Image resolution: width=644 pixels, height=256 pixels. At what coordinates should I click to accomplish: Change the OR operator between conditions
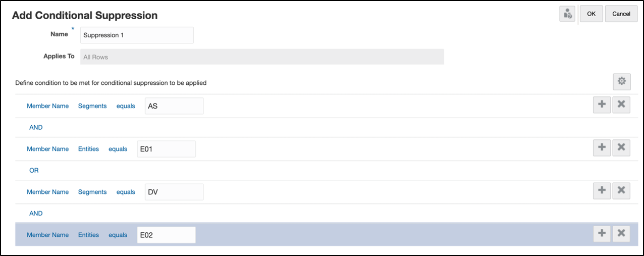pos(34,171)
